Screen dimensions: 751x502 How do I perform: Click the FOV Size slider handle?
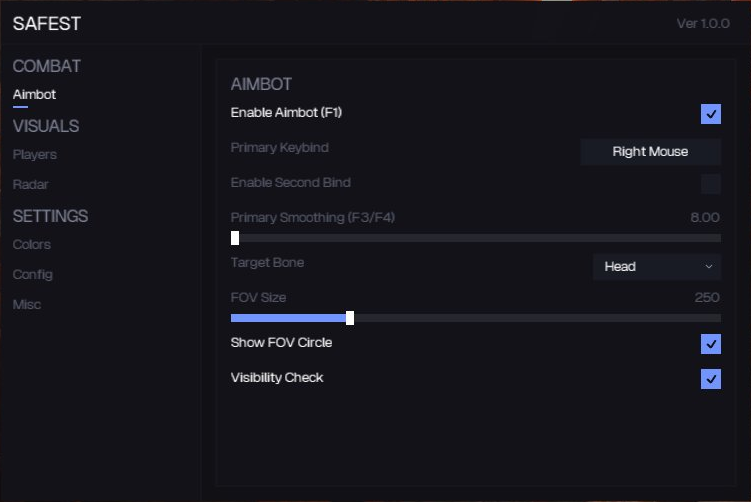350,318
